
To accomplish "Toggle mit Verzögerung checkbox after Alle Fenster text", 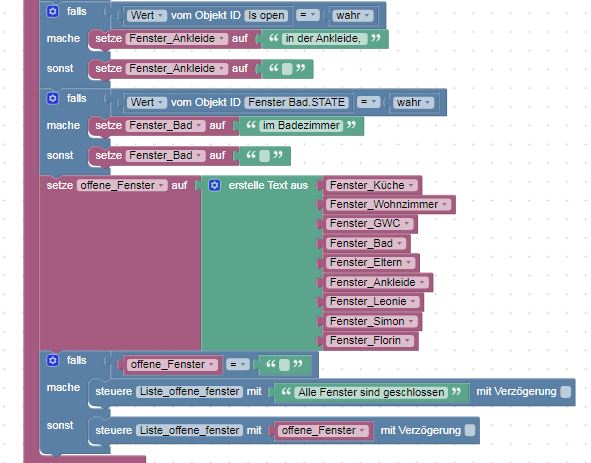I will 565,392.
